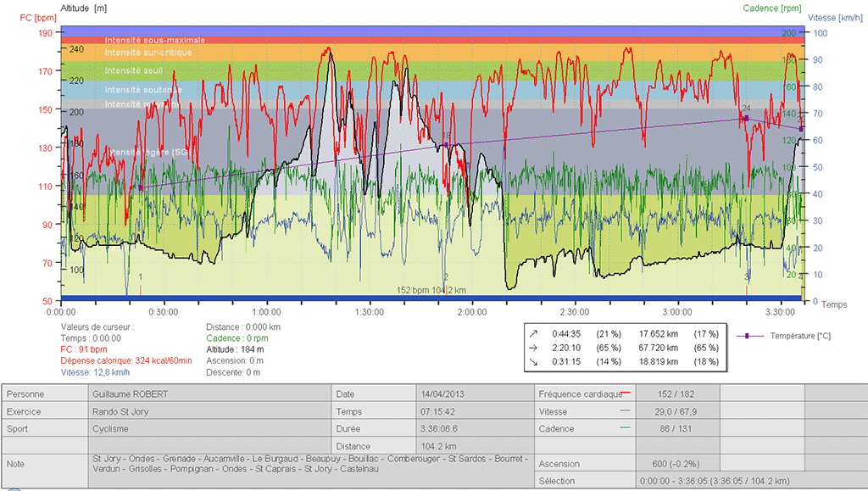Screen dimensions: 868x491
Task: Click the '2:20:10' flat time value
Action: (x=566, y=348)
